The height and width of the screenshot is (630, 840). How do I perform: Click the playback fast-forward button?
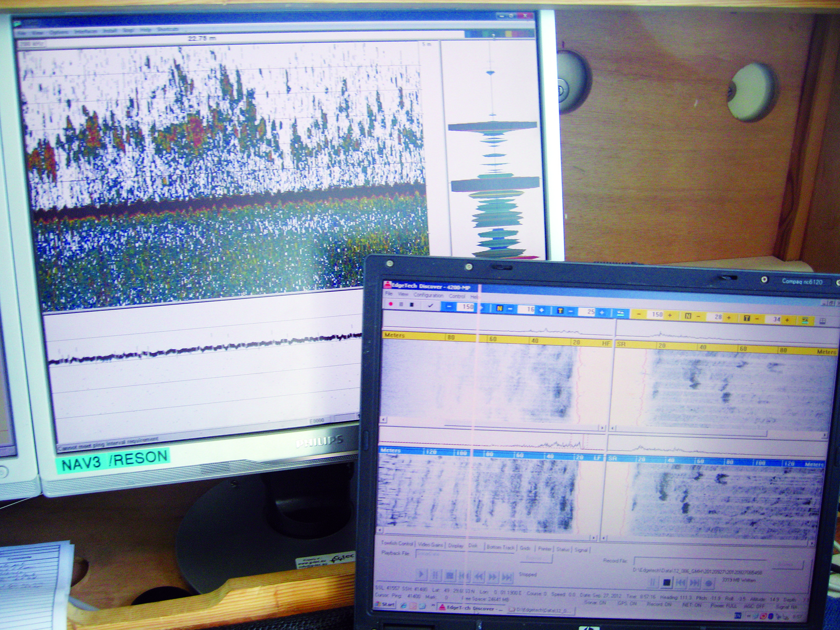(x=493, y=577)
